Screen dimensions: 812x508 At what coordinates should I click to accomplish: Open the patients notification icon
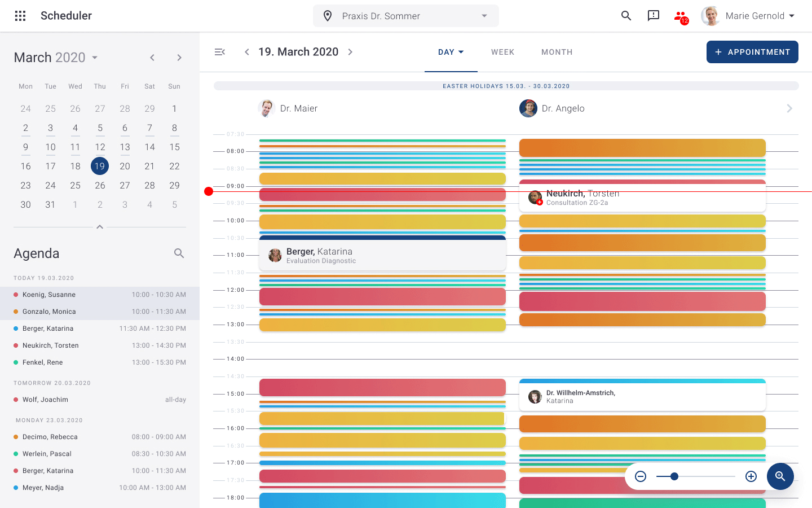(x=681, y=16)
